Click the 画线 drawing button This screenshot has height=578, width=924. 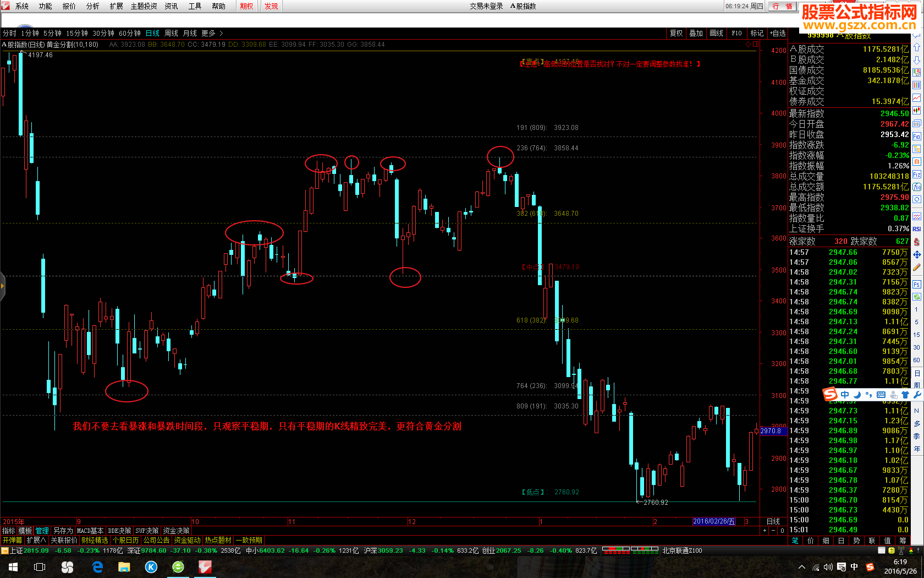(x=717, y=33)
